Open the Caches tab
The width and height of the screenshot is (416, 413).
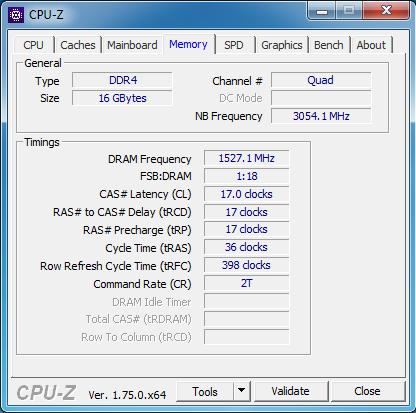[x=78, y=45]
